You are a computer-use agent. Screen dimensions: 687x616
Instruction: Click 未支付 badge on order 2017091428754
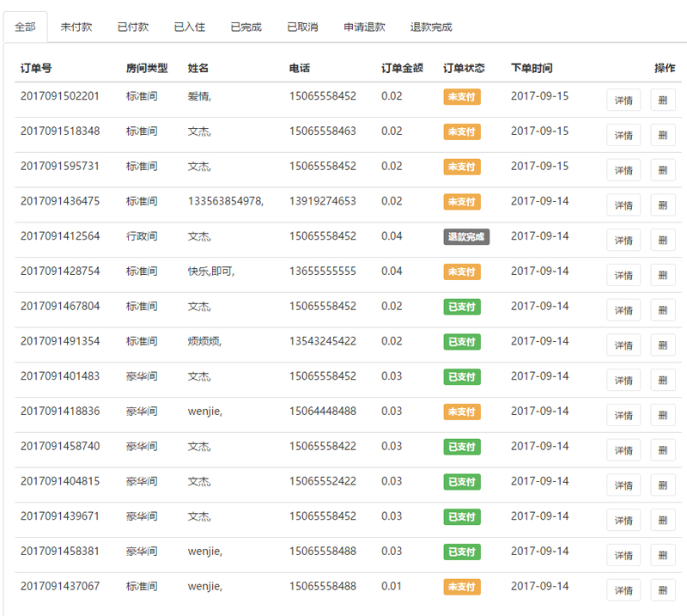click(x=461, y=271)
